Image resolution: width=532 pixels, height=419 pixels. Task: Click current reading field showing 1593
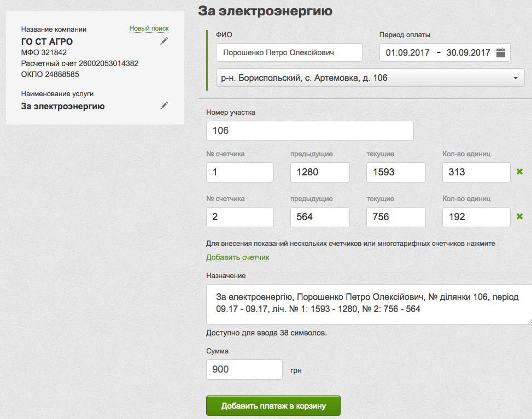click(396, 172)
